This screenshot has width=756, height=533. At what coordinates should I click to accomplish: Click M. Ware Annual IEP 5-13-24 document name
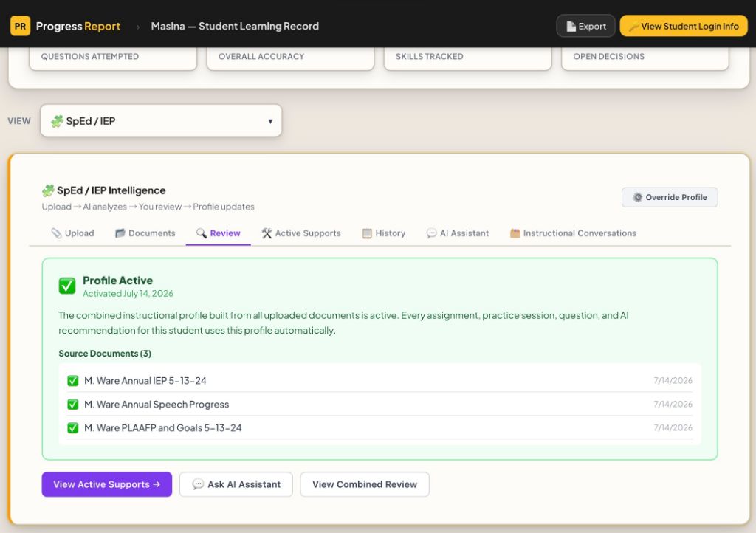click(145, 381)
